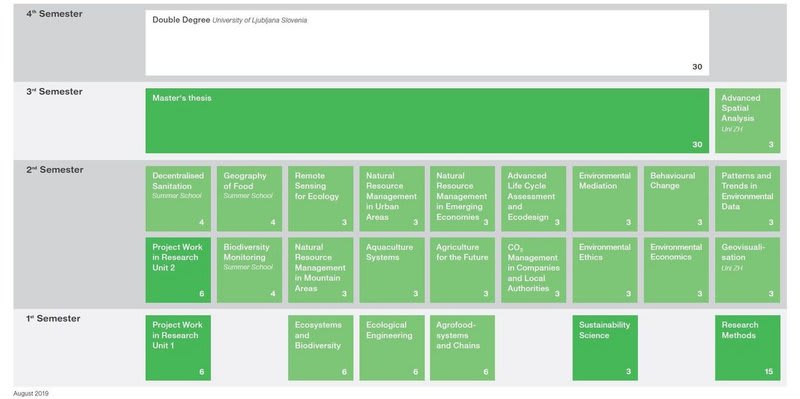Click the 1st Semester row label
The height and width of the screenshot is (399, 800).
point(54,318)
